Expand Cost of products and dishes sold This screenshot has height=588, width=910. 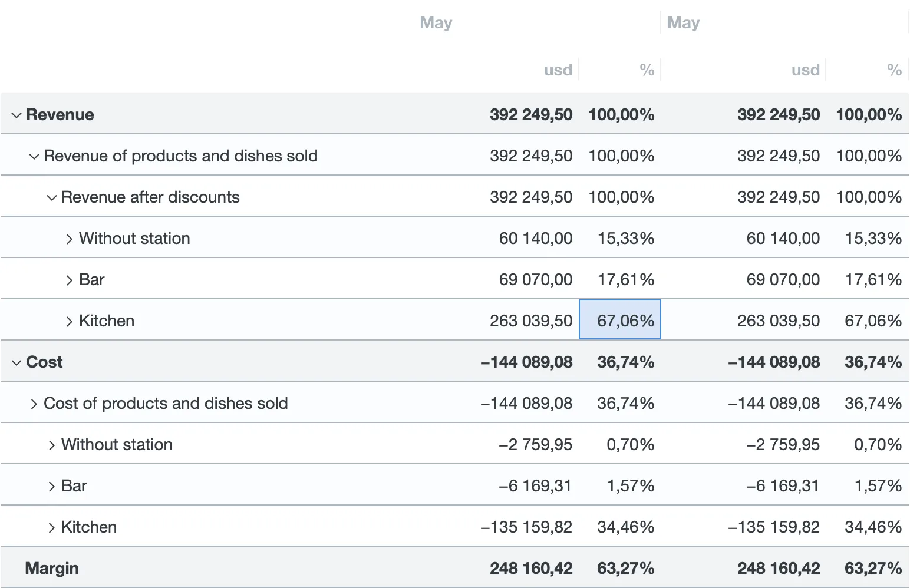(34, 404)
